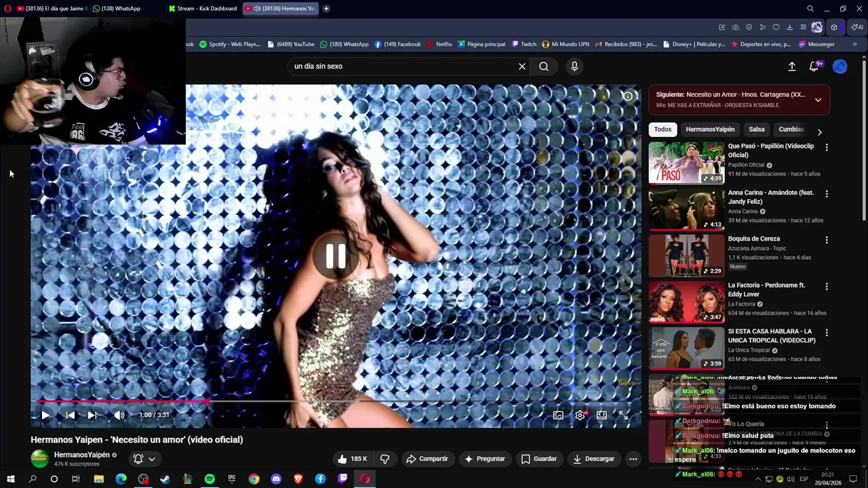The image size is (868, 488).
Task: Open the Opera tab search magnifier
Action: [x=810, y=9]
